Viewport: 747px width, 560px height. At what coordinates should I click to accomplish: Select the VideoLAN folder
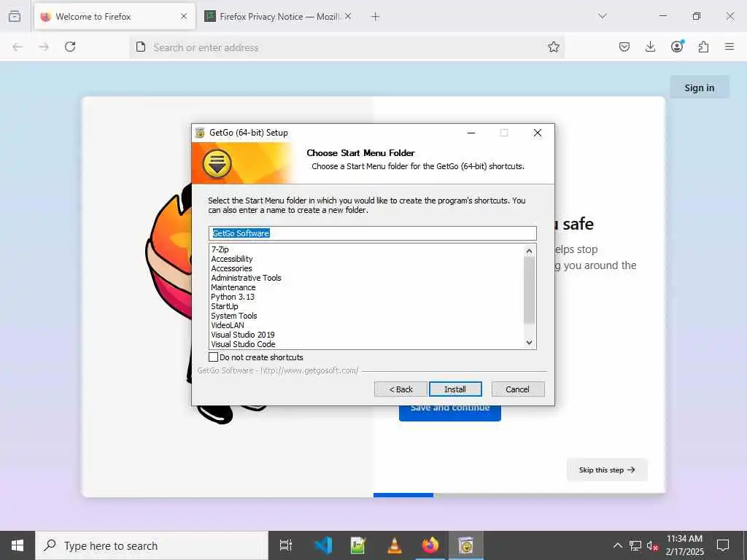(228, 325)
